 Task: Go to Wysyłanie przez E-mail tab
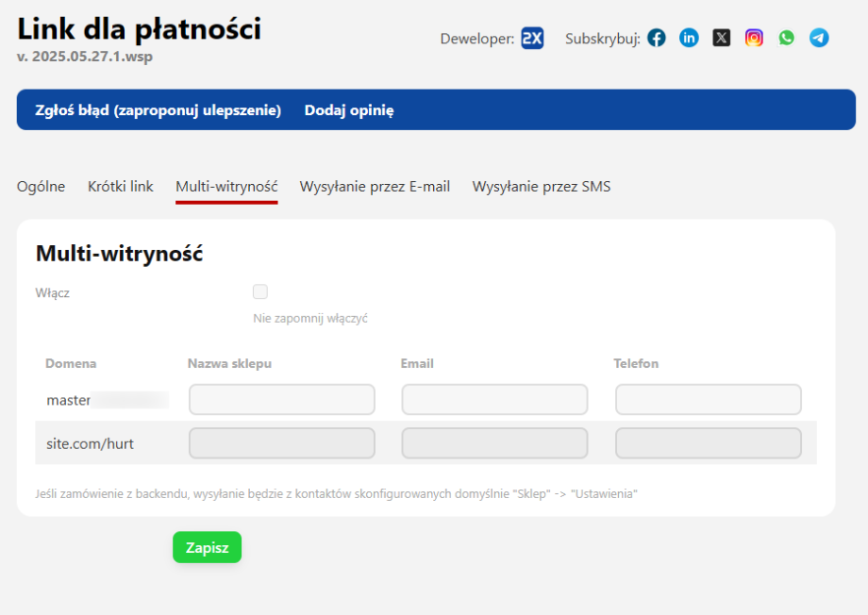(375, 187)
